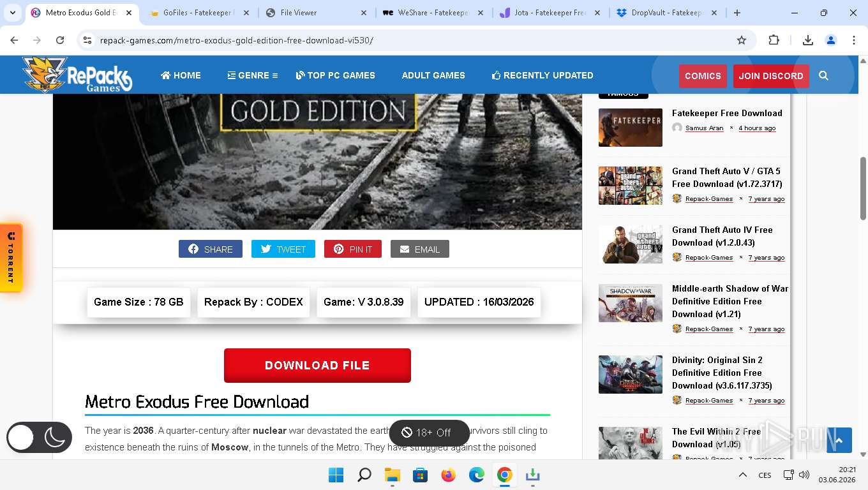Click the TWEET share button
Image resolution: width=868 pixels, height=490 pixels.
pyautogui.click(x=283, y=249)
